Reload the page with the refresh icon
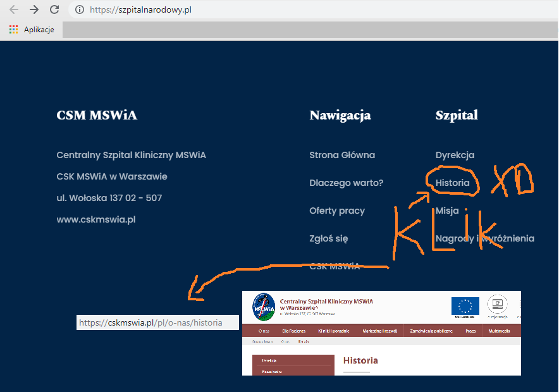The height and width of the screenshot is (392, 559). click(x=54, y=9)
